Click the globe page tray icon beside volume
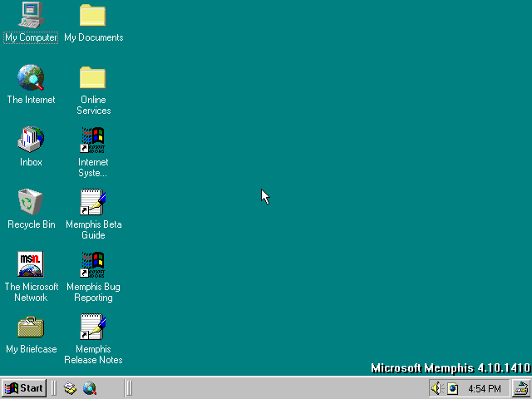Viewport: 532px width, 399px height. click(x=452, y=388)
